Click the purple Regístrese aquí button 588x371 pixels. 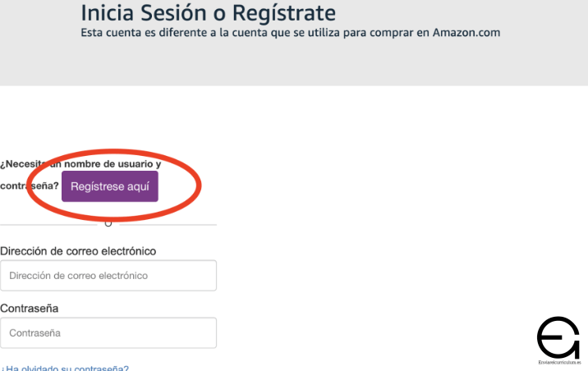(x=109, y=186)
